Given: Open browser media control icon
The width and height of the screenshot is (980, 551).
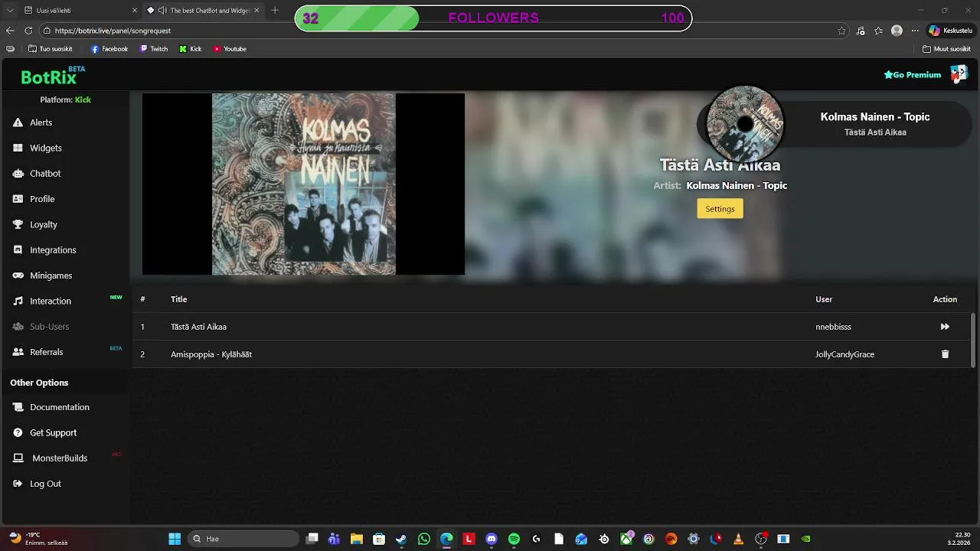Looking at the screenshot, I should click(861, 31).
